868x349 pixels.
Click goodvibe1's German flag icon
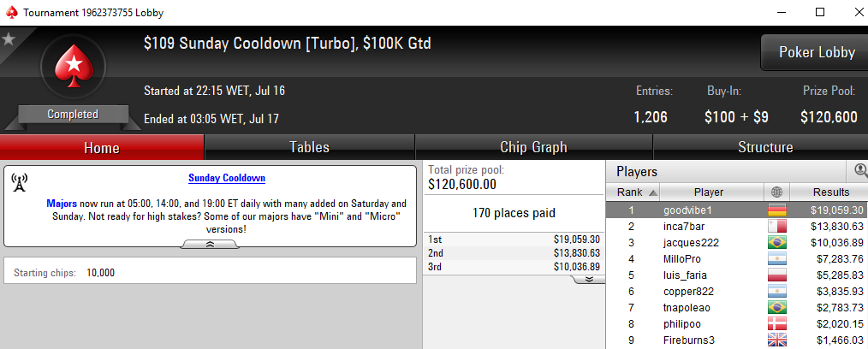click(x=776, y=210)
